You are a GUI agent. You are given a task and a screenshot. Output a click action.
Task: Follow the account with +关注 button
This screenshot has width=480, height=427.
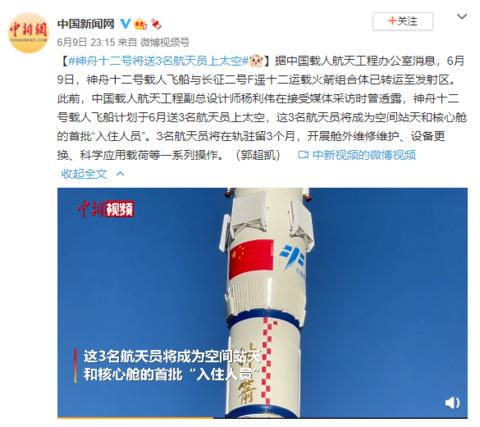[x=403, y=21]
